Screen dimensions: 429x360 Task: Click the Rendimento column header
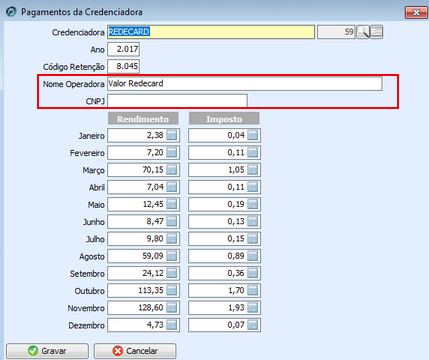click(143, 119)
